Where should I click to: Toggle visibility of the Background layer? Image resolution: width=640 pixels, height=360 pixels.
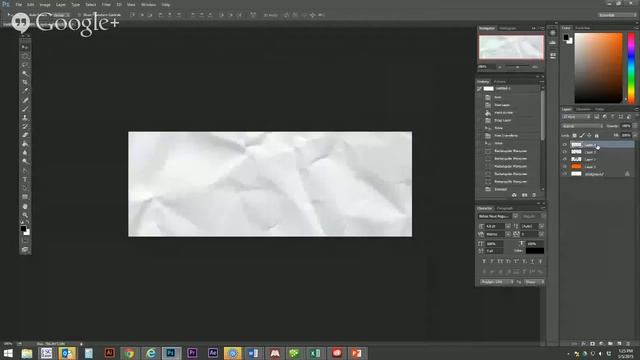point(565,174)
